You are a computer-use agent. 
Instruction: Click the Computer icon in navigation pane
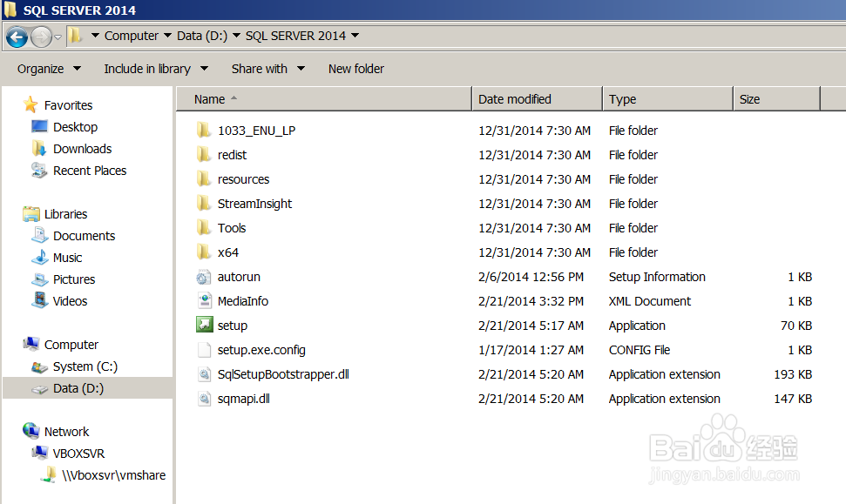tap(31, 344)
